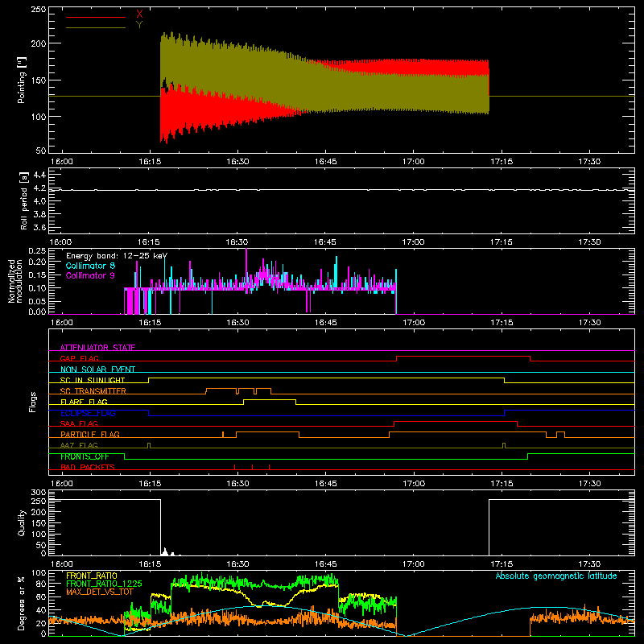Viewport: 644px width, 644px height.
Task: Click the 0.25 tick on modulation axis
Action: click(x=37, y=251)
